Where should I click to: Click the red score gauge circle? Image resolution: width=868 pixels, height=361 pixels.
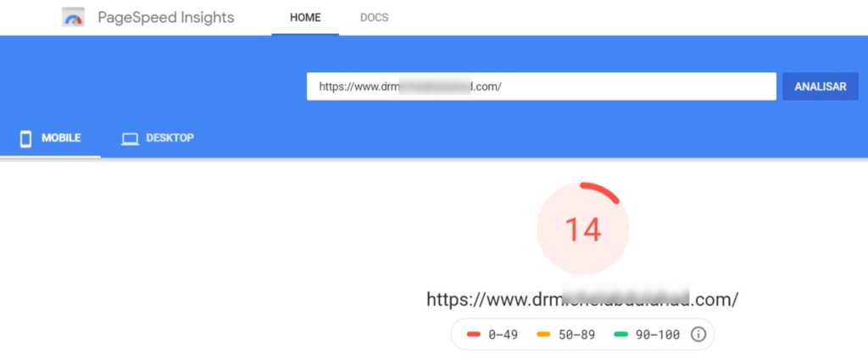pos(583,228)
